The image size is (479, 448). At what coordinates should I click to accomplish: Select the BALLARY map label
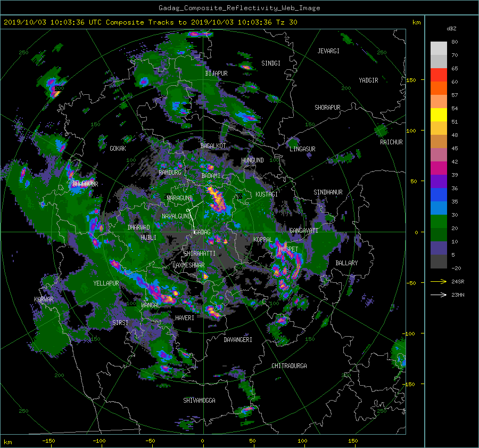pyautogui.click(x=346, y=263)
